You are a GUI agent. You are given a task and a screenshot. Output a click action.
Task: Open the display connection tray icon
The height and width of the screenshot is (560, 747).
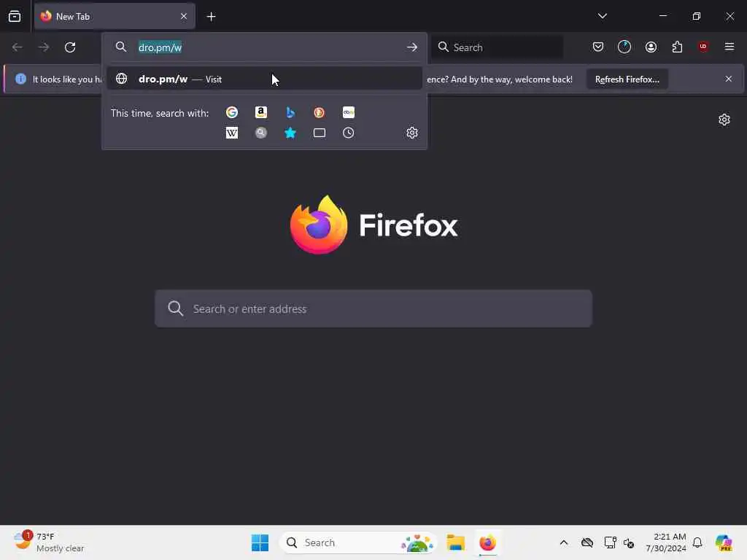(610, 542)
